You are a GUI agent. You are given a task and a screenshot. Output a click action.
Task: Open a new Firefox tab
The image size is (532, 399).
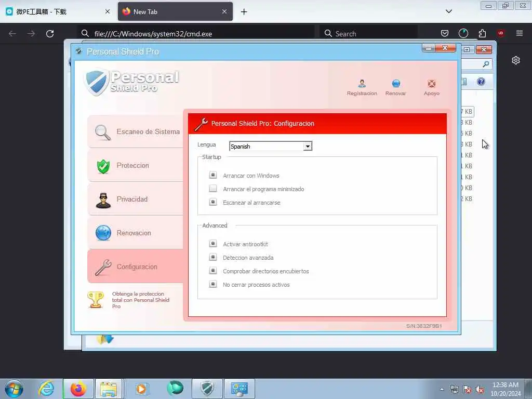244,12
